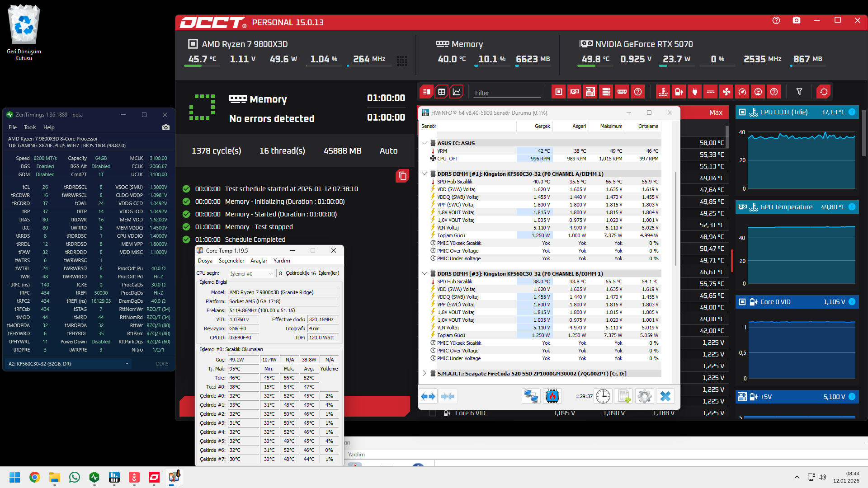Expand the S.M.A.R.T. Seagate FireCuda group
868x488 pixels.
pyautogui.click(x=425, y=373)
